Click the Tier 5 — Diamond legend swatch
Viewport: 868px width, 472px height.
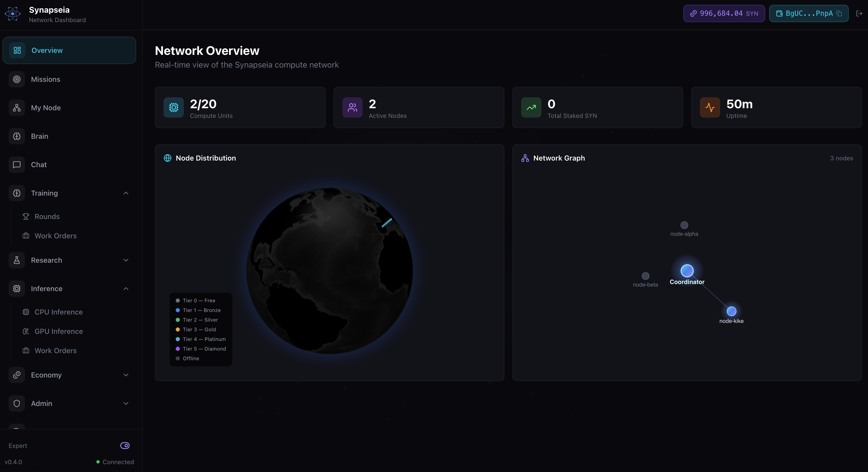point(178,349)
